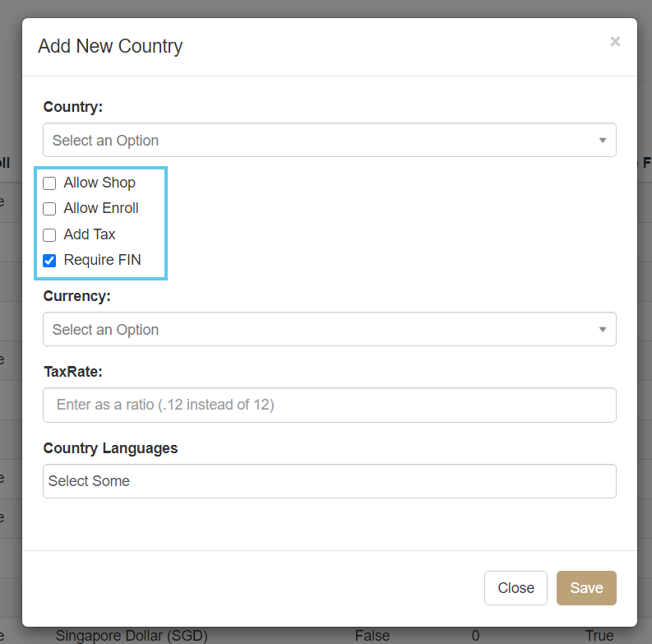This screenshot has height=644, width=652.
Task: Click the "Country Languages" field label
Action: coord(110,448)
